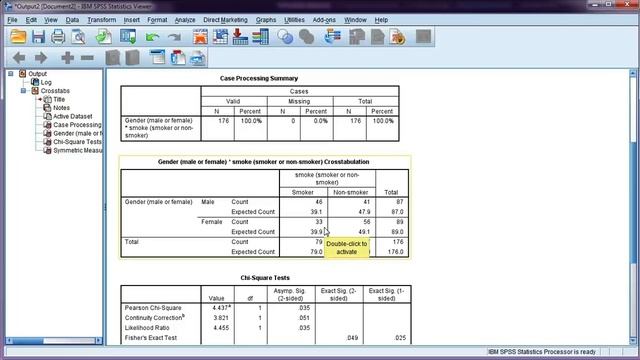
Task: Click the Export output icon
Action: click(104, 37)
